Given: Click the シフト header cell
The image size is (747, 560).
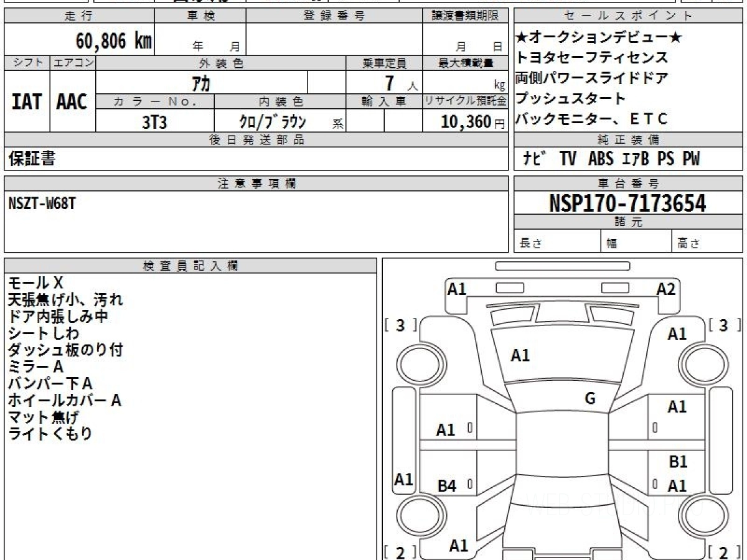Looking at the screenshot, I should point(27,63).
